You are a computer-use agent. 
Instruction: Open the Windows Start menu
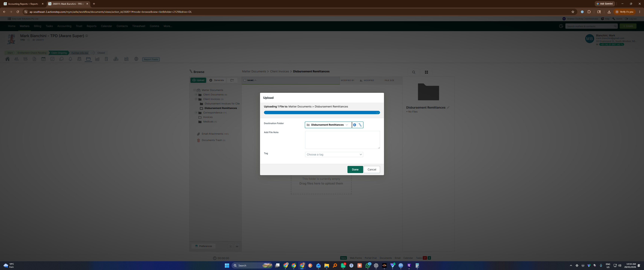227,265
